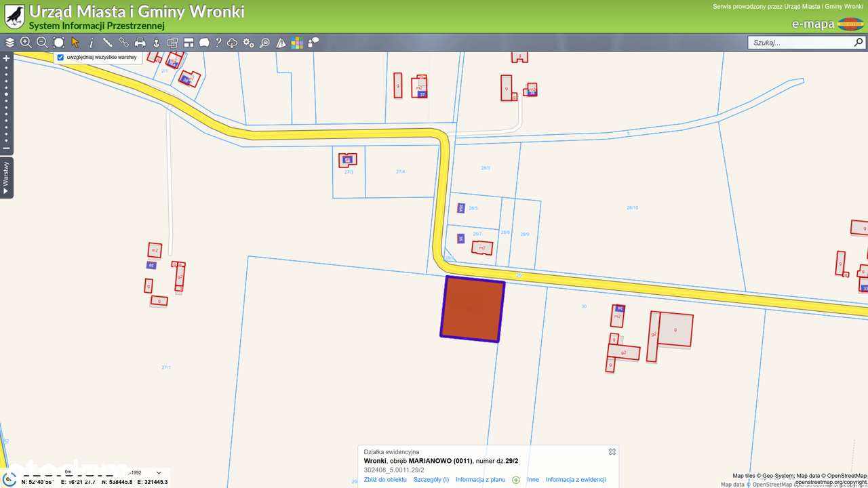This screenshot has height=488, width=868.
Task: Open the colorful grid palette icon
Action: [297, 42]
